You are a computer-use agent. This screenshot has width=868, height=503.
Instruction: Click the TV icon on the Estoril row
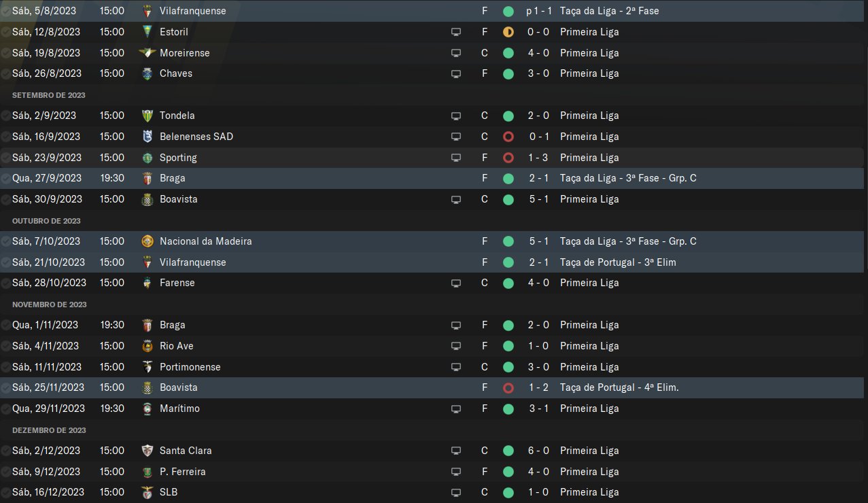pyautogui.click(x=456, y=32)
